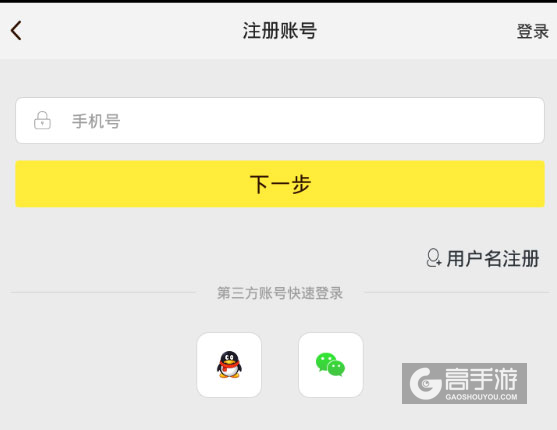The image size is (557, 430).
Task: Click the user icon beside 用户名注册
Action: pos(433,258)
